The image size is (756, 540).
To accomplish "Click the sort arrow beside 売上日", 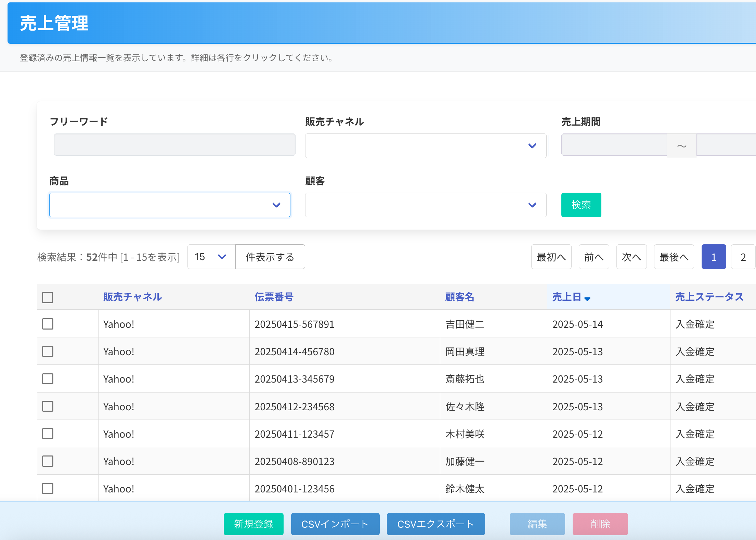I will pyautogui.click(x=587, y=299).
